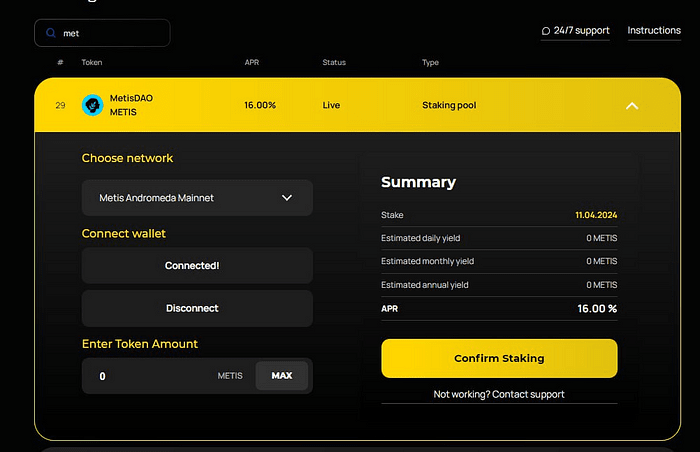This screenshot has width=700, height=452.
Task: Confirm Staking with the yellow button
Action: [499, 358]
